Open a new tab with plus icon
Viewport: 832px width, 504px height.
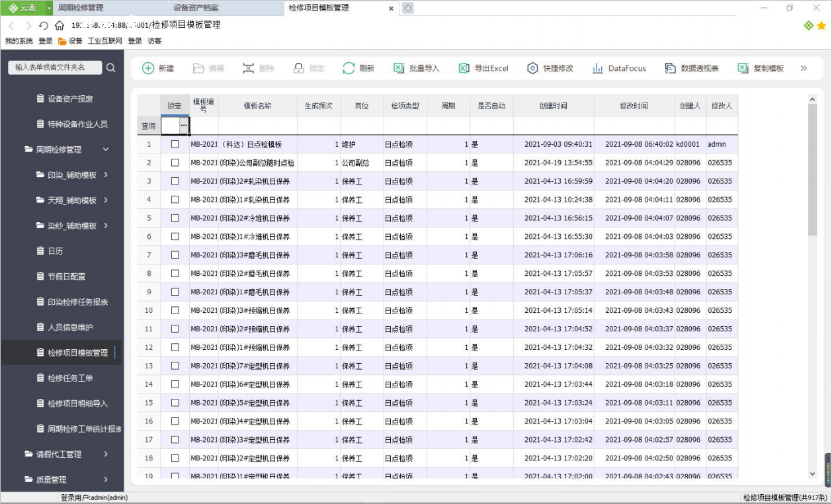pyautogui.click(x=408, y=8)
